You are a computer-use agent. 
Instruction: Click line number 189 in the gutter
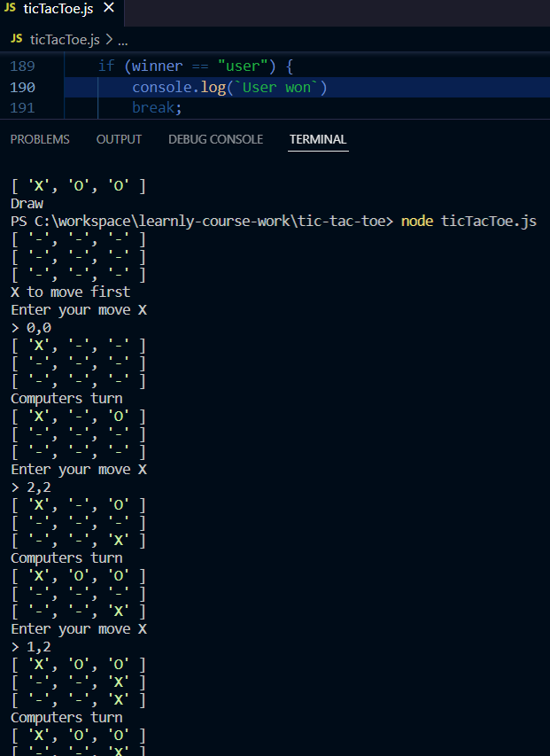(x=23, y=66)
